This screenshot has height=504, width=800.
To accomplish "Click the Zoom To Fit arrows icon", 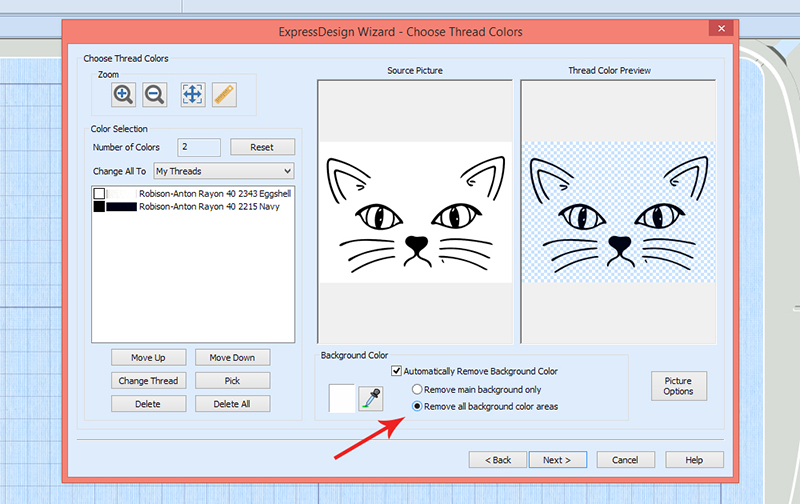I will point(193,94).
